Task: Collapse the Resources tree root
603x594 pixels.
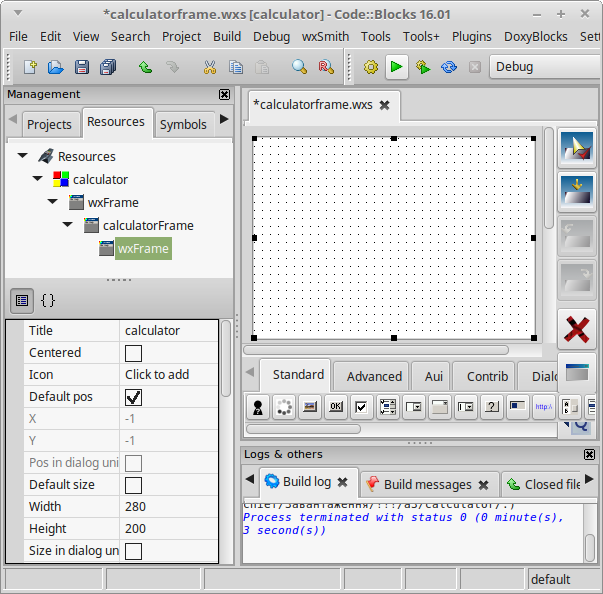Action: (x=23, y=156)
